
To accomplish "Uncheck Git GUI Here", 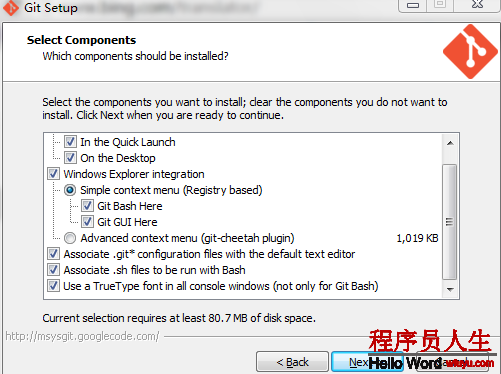I will click(87, 222).
